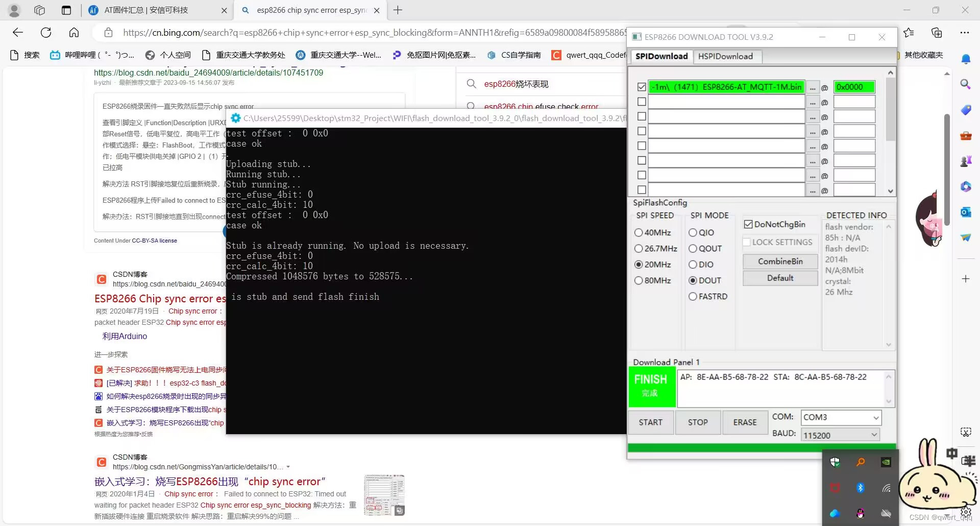This screenshot has height=526, width=980.
Task: Open sidebar search icon
Action: pos(966,84)
